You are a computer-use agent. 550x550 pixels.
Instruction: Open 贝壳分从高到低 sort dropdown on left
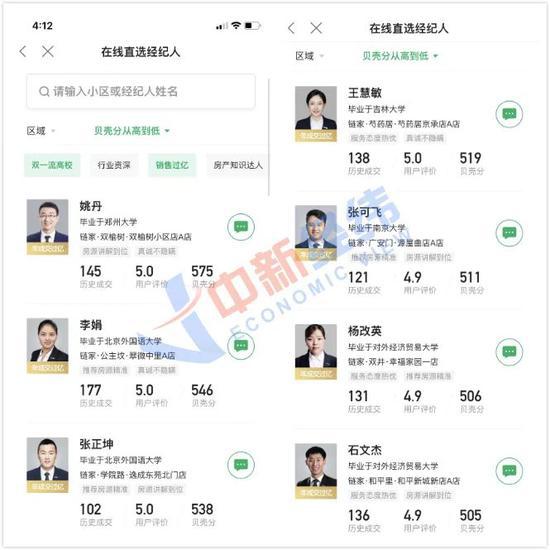132,131
